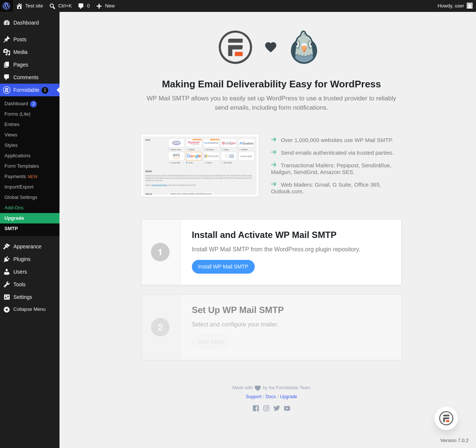
Task: Open Styles submenu item
Action: tap(30, 145)
